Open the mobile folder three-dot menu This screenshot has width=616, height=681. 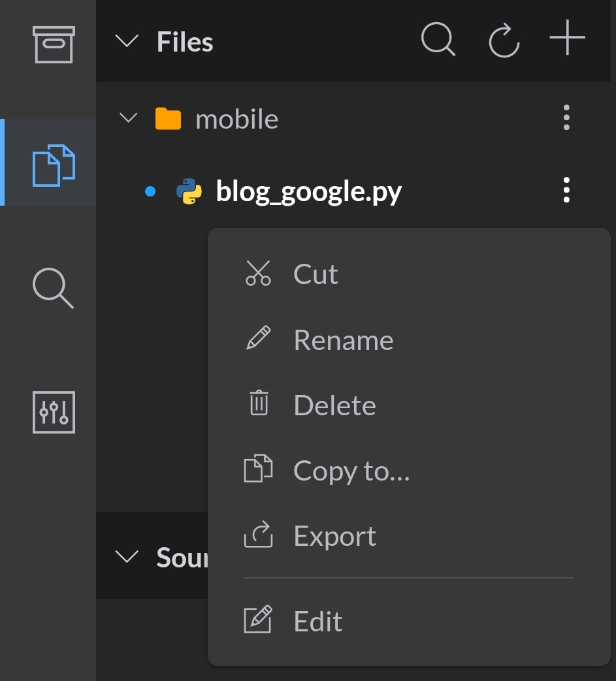coord(566,118)
